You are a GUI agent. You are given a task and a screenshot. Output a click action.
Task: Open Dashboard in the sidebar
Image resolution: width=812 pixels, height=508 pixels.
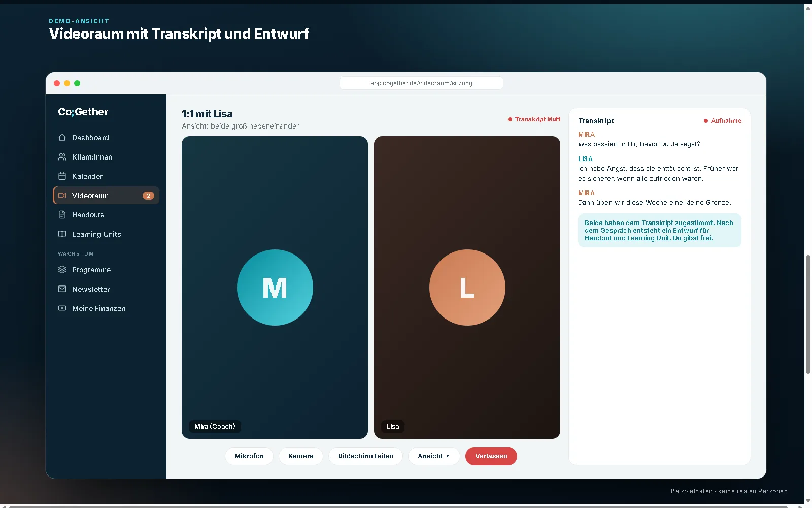(x=106, y=138)
